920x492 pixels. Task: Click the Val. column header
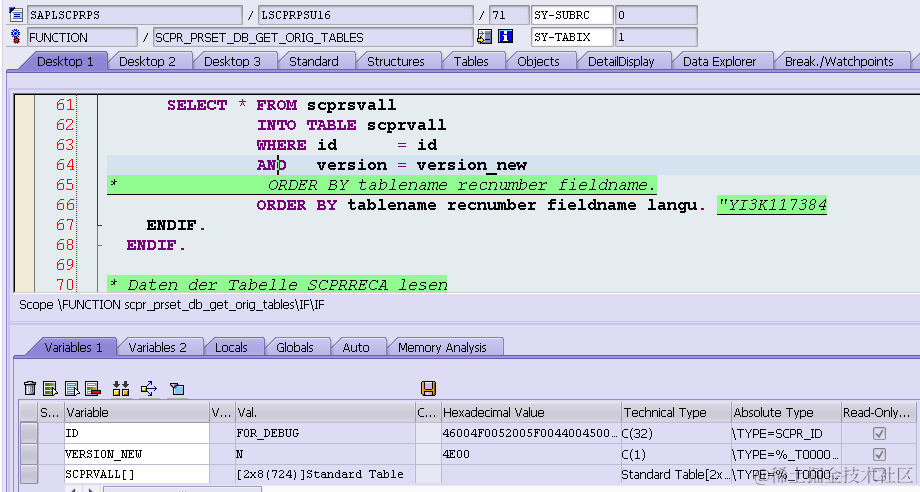pyautogui.click(x=324, y=412)
